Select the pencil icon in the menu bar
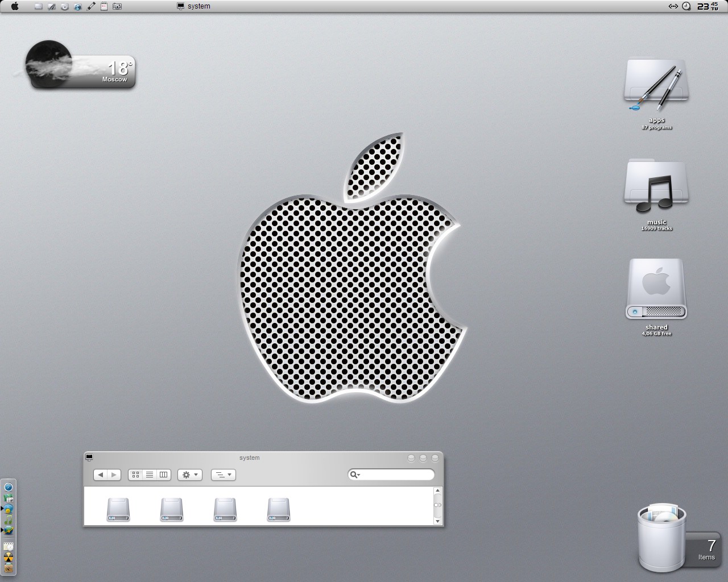 click(90, 6)
